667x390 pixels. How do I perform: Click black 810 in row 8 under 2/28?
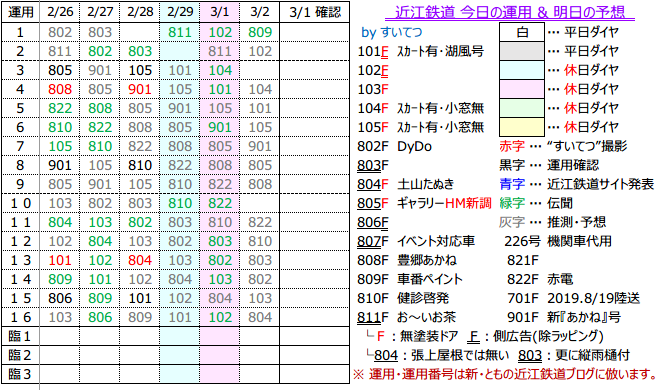click(x=140, y=165)
